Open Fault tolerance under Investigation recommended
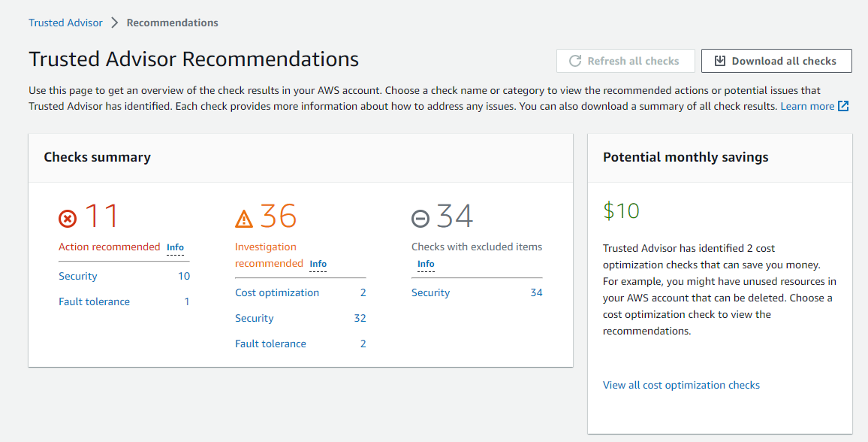Image resolution: width=868 pixels, height=442 pixels. (x=270, y=344)
